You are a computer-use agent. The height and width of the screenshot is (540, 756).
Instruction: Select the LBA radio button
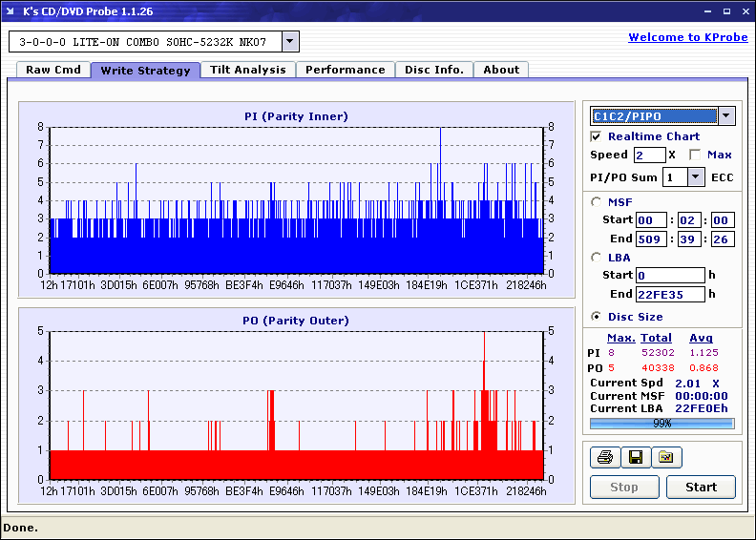click(x=597, y=258)
